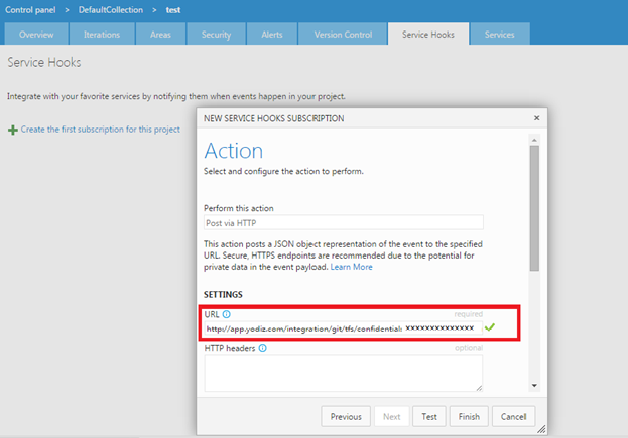Cancel the subscription dialog
628x438 pixels.
click(514, 416)
